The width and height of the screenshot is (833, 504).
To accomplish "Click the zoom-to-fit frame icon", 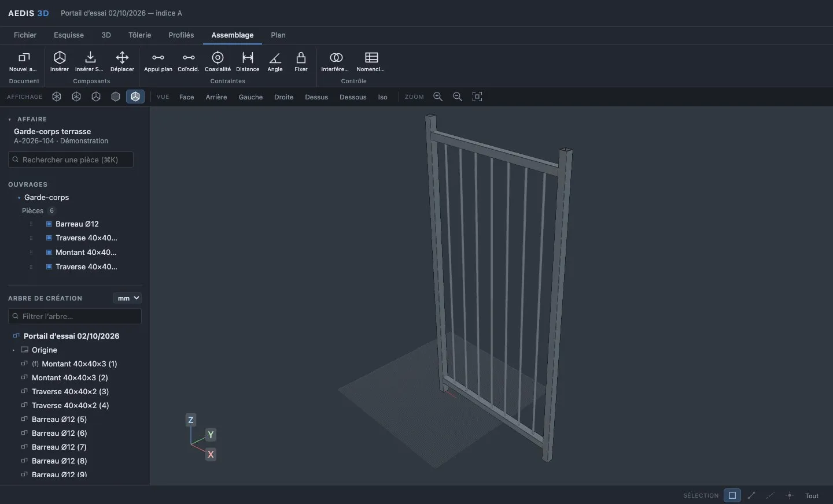I will point(477,97).
